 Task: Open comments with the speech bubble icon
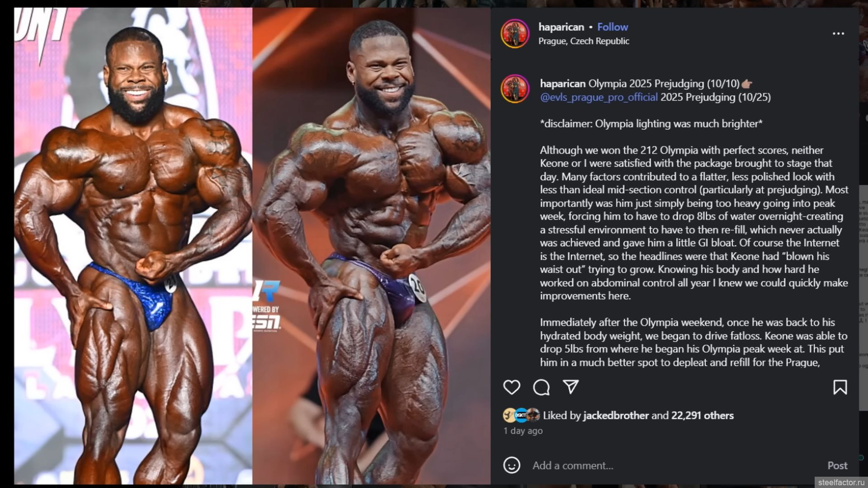click(541, 387)
